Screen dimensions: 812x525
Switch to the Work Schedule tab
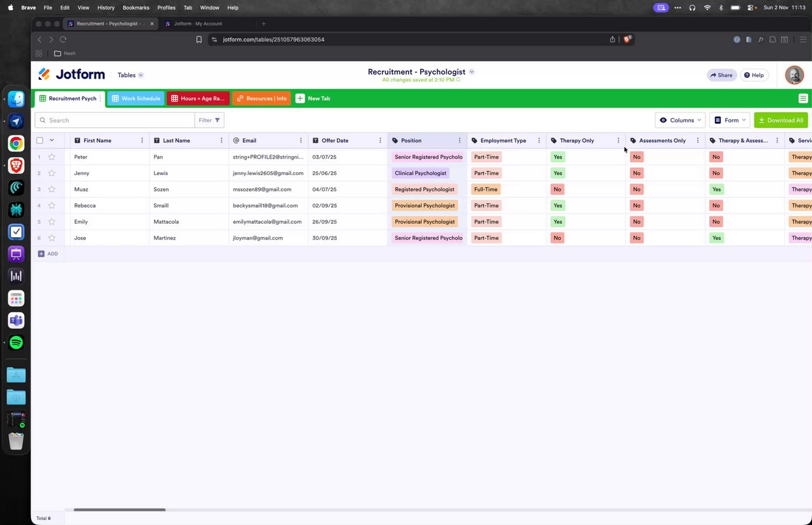click(x=136, y=98)
